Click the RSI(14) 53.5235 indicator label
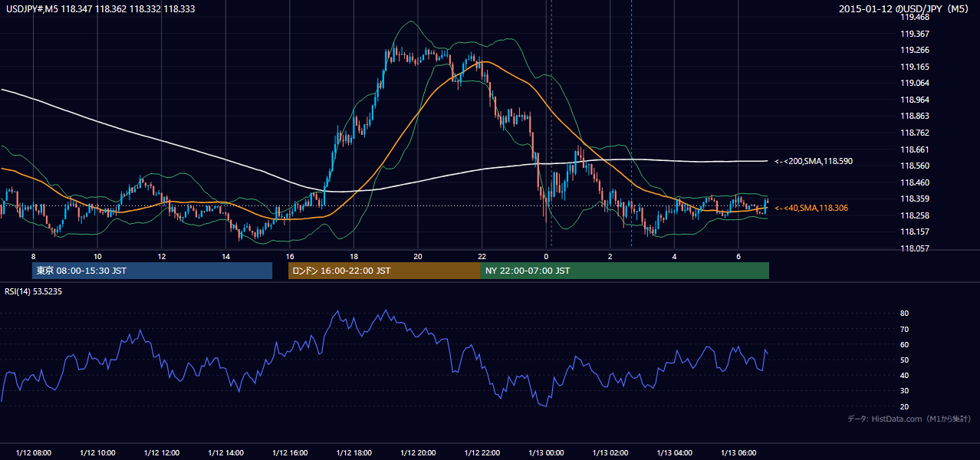Image resolution: width=980 pixels, height=460 pixels. pyautogui.click(x=34, y=291)
